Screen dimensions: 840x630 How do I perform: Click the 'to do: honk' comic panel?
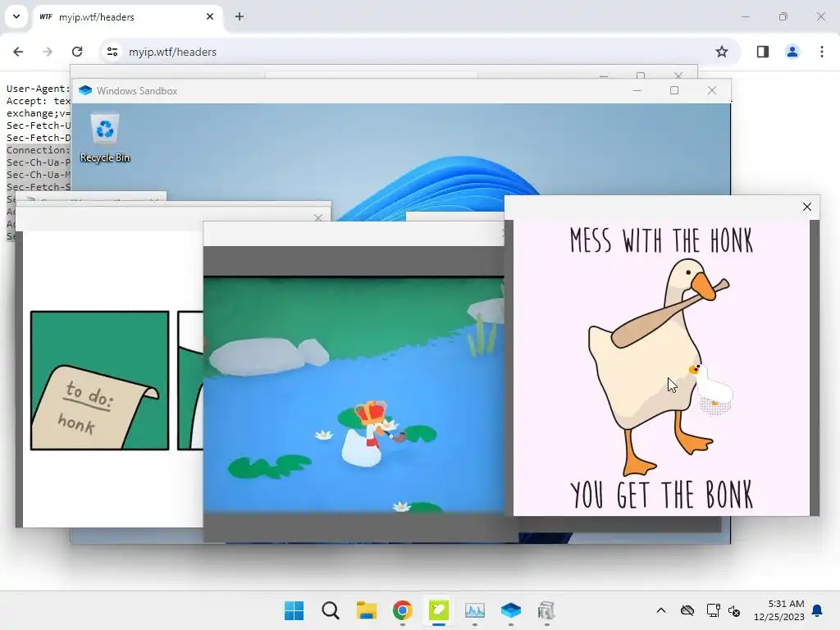coord(99,381)
